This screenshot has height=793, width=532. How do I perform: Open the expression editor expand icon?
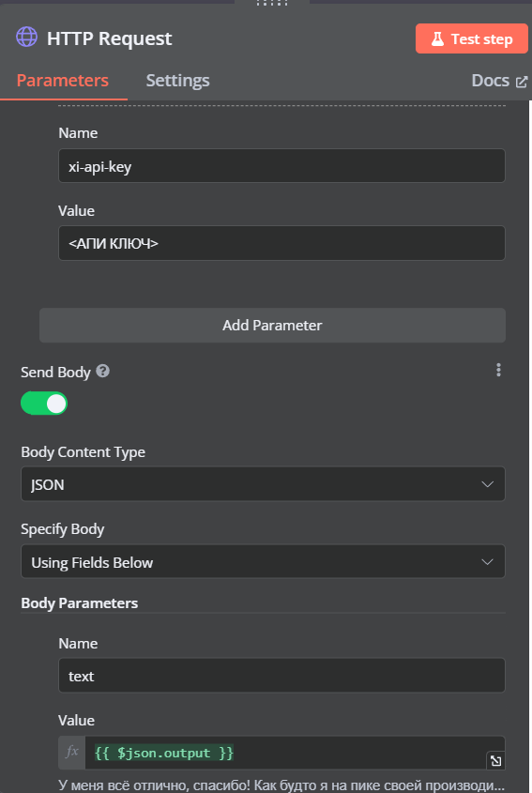tap(495, 760)
